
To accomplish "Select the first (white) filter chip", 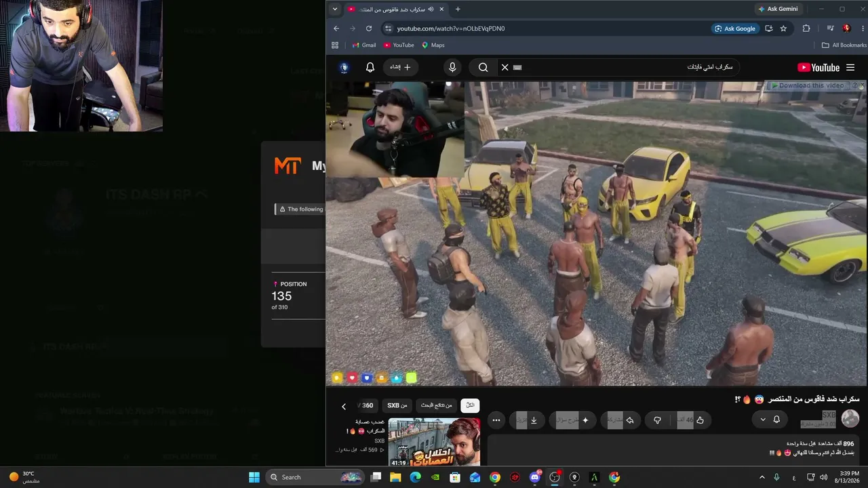I will tap(469, 405).
